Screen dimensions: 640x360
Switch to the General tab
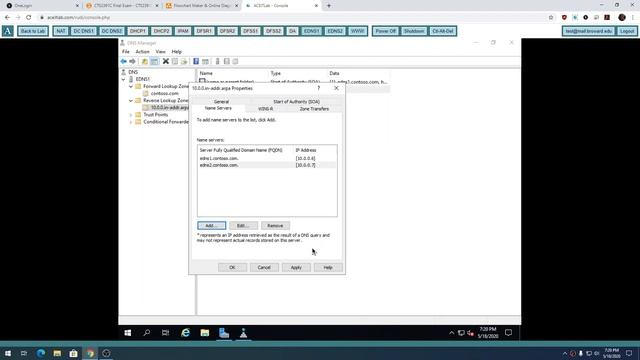pos(221,102)
